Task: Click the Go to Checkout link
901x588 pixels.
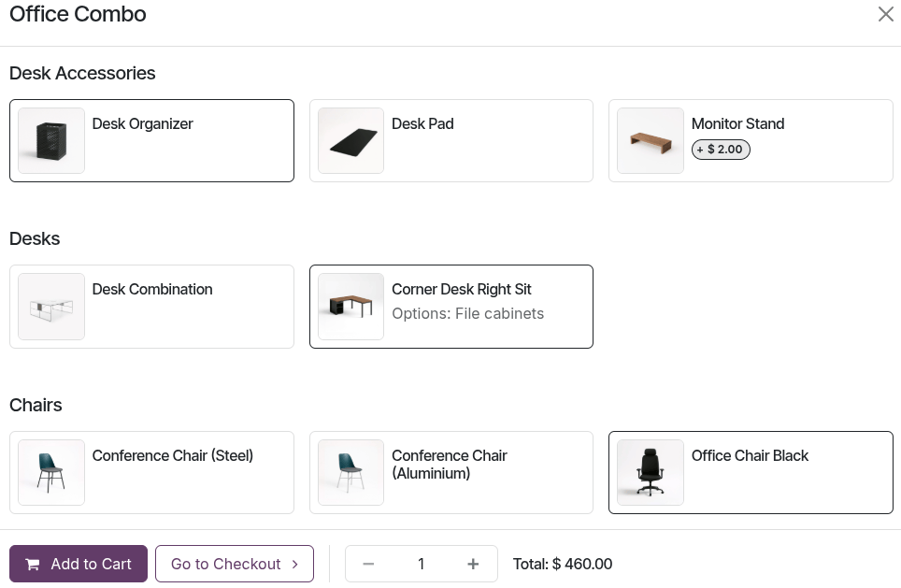Action: click(x=225, y=564)
